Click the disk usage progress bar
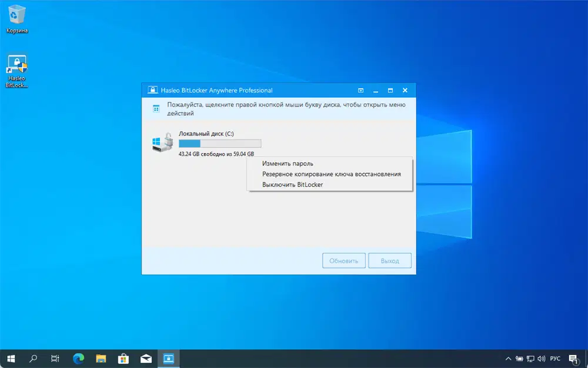The width and height of the screenshot is (588, 368). pyautogui.click(x=220, y=143)
